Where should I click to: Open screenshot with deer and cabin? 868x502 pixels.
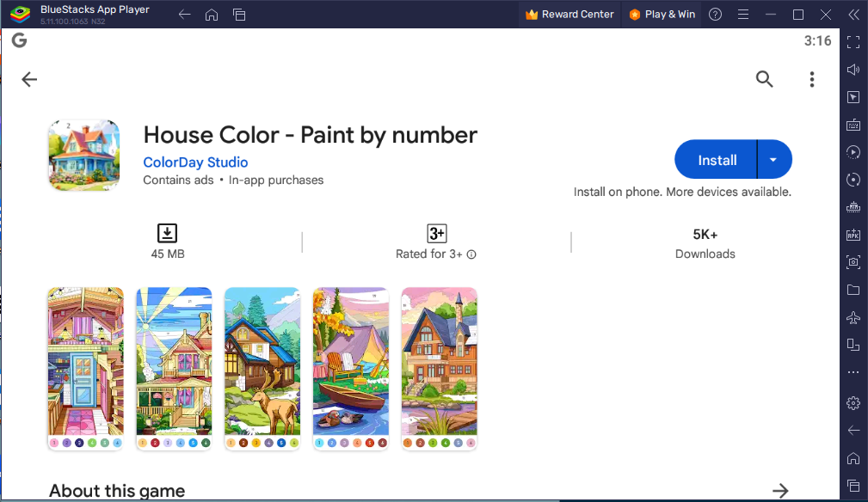[x=262, y=368]
